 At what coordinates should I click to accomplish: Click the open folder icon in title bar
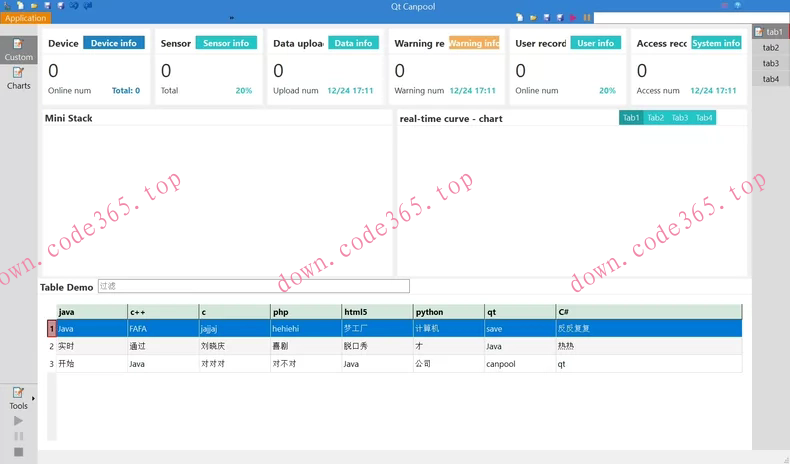(33, 6)
